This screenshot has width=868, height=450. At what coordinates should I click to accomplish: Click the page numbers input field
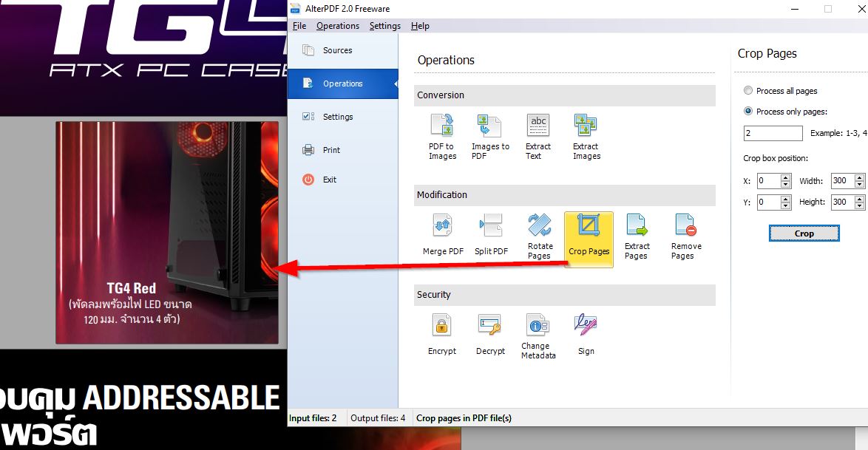click(773, 133)
